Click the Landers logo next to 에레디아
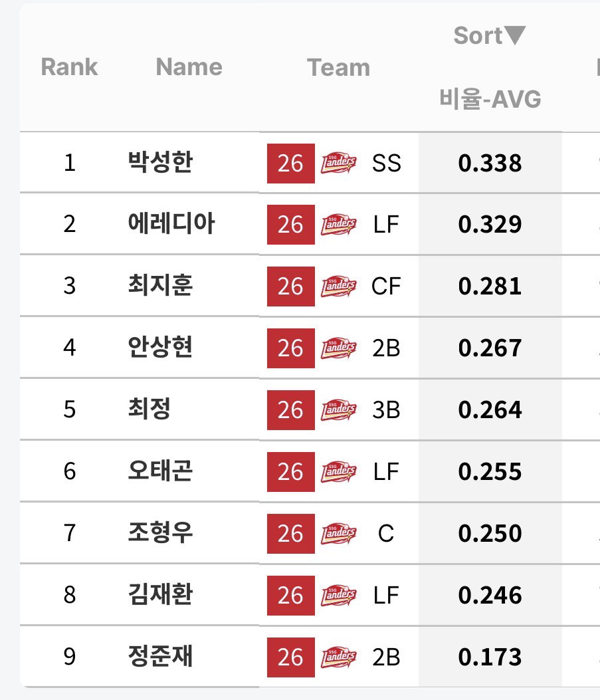 click(339, 225)
